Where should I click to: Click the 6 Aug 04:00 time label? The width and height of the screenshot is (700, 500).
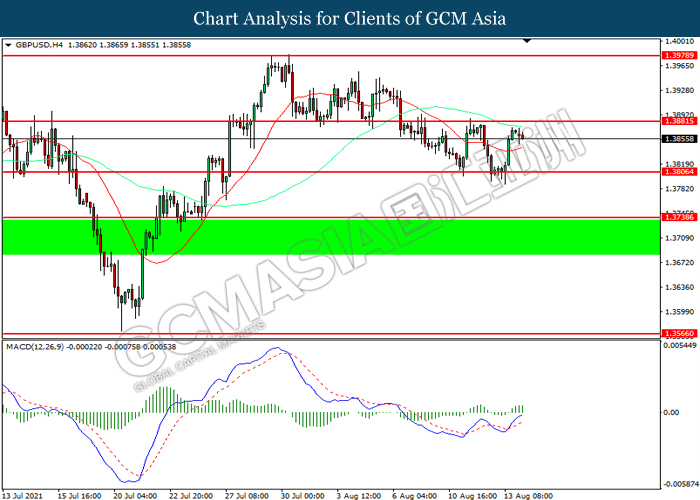(x=414, y=496)
